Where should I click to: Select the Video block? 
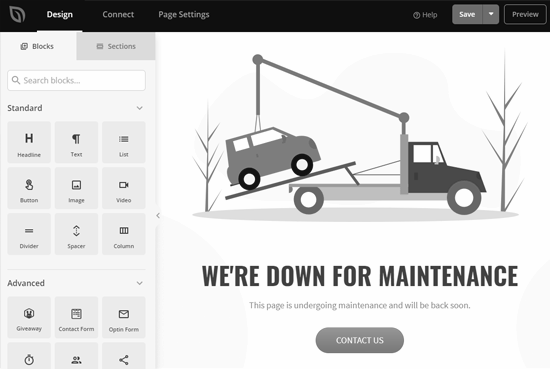tap(124, 188)
